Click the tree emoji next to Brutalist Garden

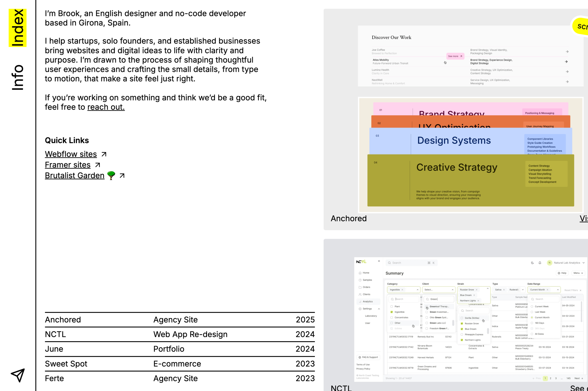coord(111,175)
